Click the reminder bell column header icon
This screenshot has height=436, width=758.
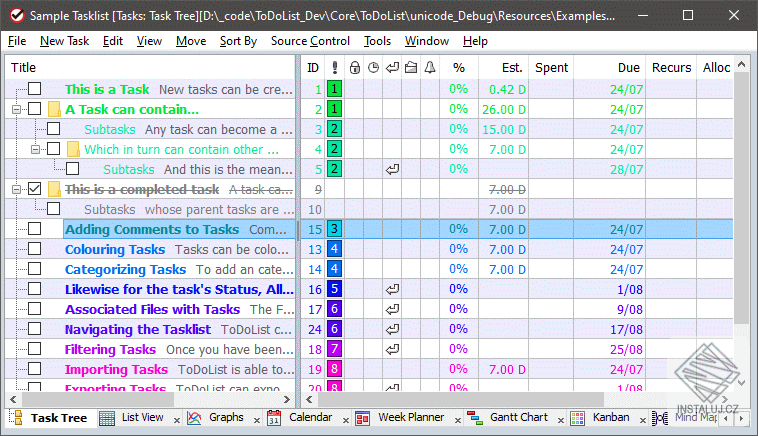[x=430, y=68]
